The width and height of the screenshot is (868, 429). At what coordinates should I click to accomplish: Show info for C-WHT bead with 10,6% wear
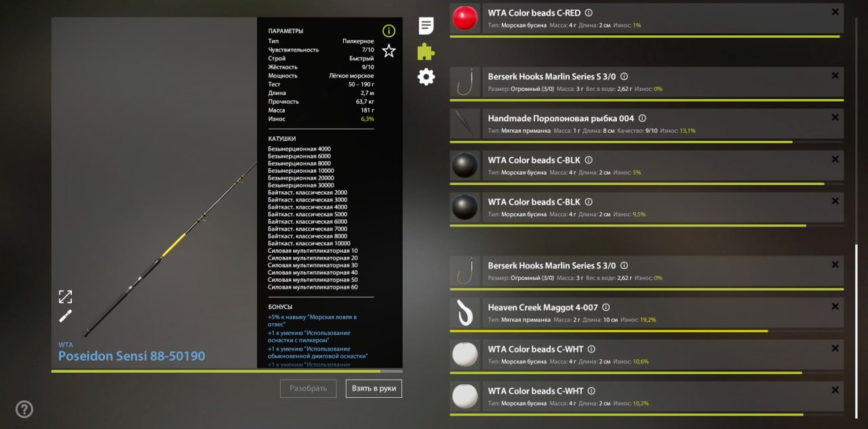(x=591, y=349)
